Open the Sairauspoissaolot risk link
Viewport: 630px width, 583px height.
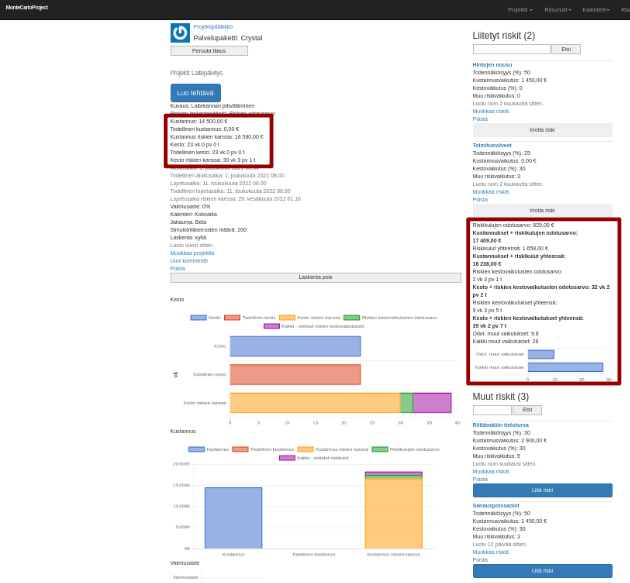tap(496, 505)
